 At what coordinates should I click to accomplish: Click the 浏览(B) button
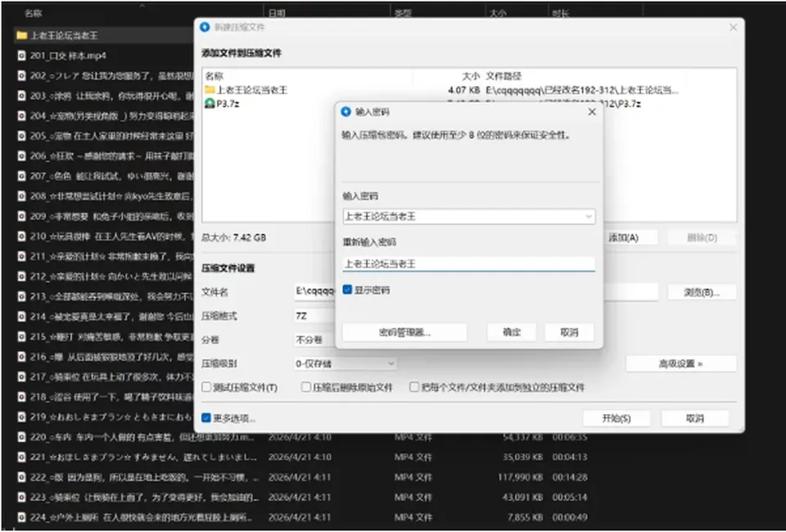coord(702,292)
